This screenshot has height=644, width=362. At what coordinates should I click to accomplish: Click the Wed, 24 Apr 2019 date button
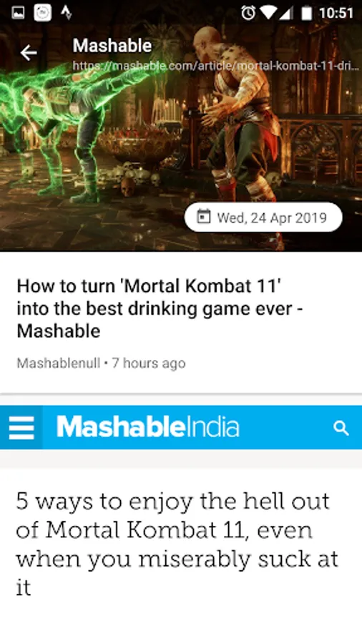[263, 217]
